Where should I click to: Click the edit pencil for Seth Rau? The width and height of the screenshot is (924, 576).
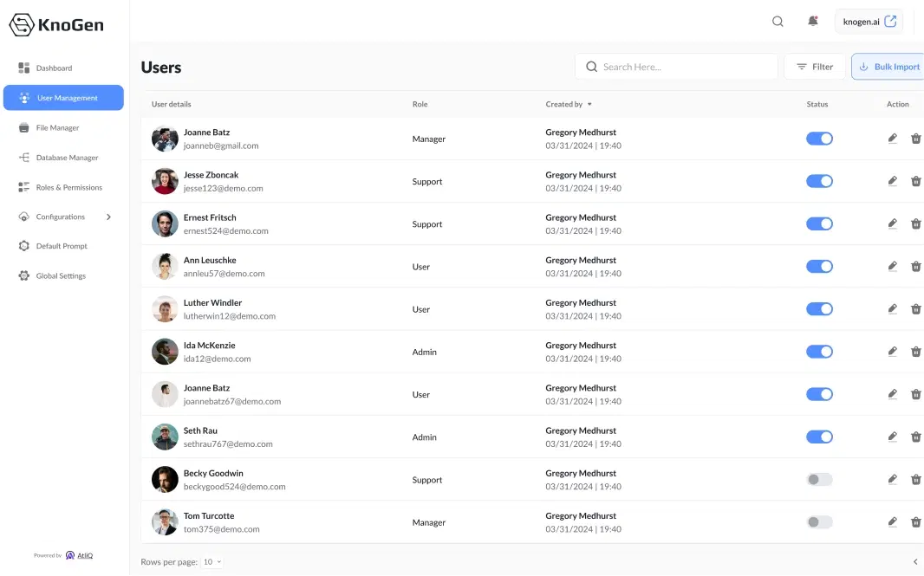pyautogui.click(x=893, y=437)
